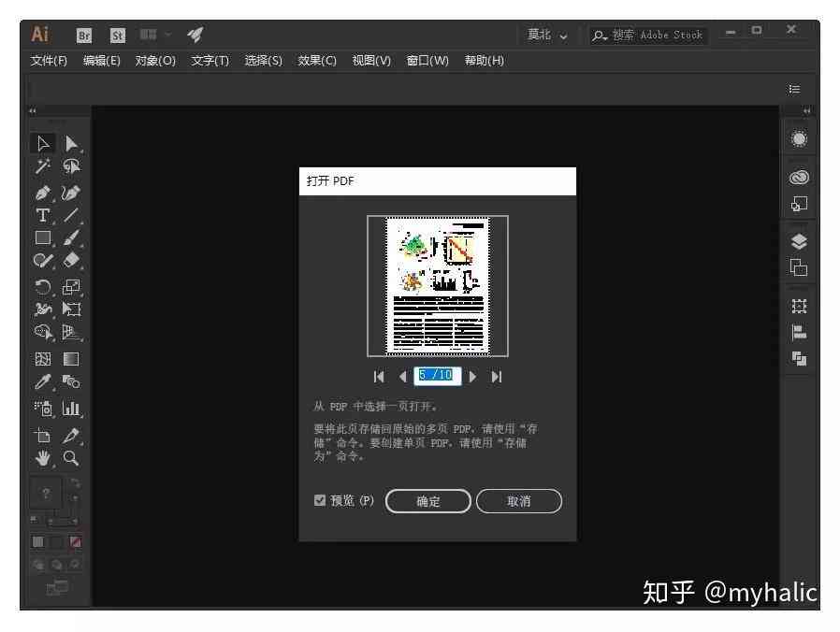Select the Shape Builder tool
The image size is (840, 632).
click(x=43, y=333)
